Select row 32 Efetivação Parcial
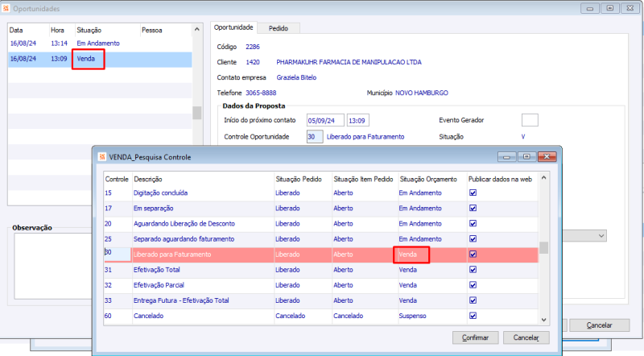Viewport: 644px width, 356px height. pyautogui.click(x=320, y=285)
